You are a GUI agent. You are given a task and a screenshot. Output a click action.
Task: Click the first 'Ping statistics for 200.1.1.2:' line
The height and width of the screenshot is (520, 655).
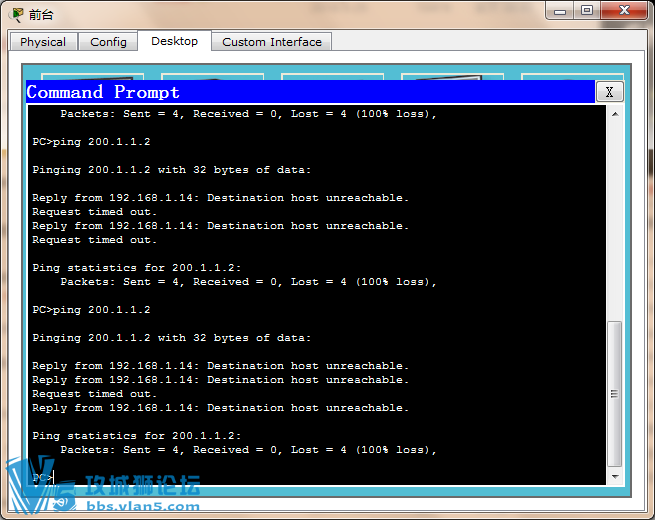(x=137, y=268)
